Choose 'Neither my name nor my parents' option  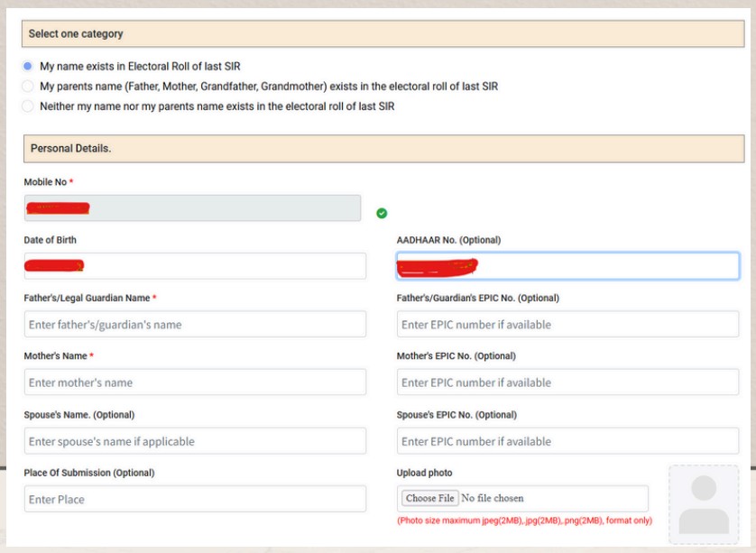pyautogui.click(x=28, y=106)
